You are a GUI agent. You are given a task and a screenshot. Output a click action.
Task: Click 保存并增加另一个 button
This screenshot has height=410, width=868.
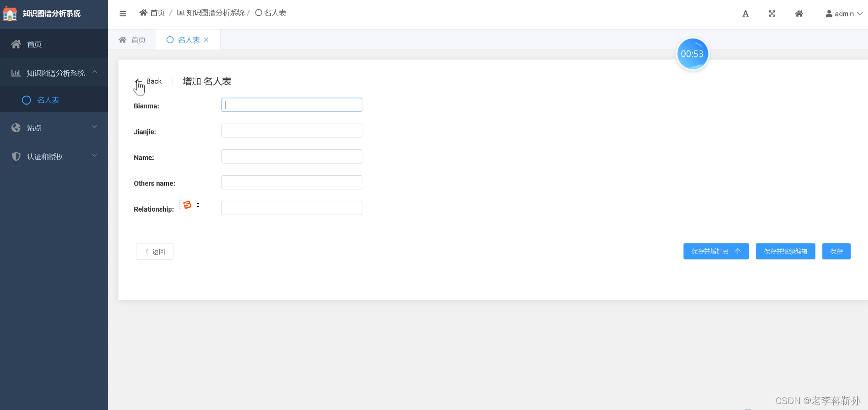(x=716, y=251)
